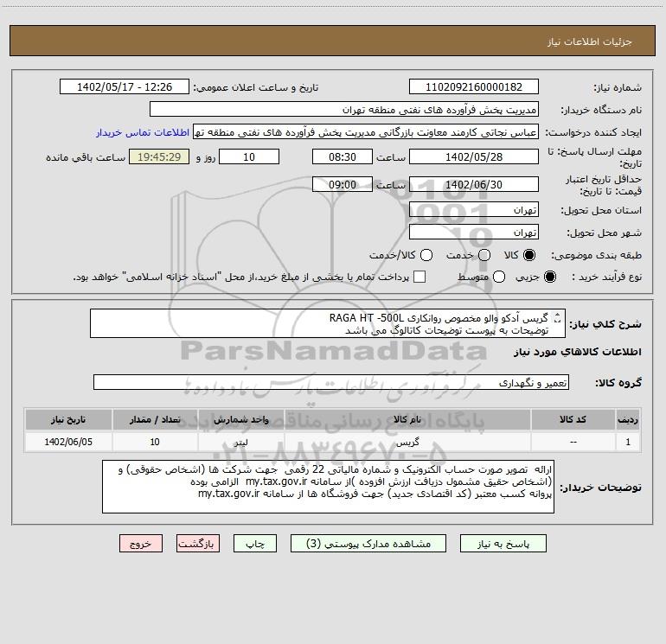Viewport: 666px width, 644px height.
Task: Click the announcement date field 1402/05/17 - 12:26
Action: (125, 87)
